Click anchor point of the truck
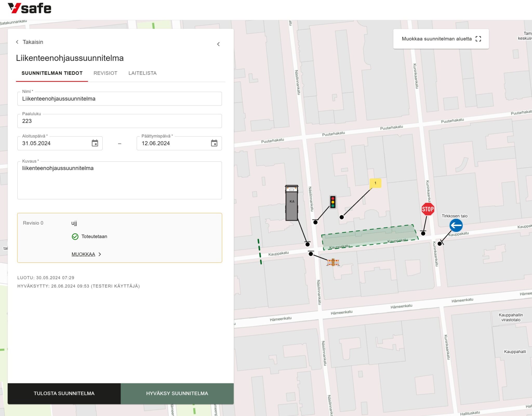532x416 pixels. coord(308,244)
